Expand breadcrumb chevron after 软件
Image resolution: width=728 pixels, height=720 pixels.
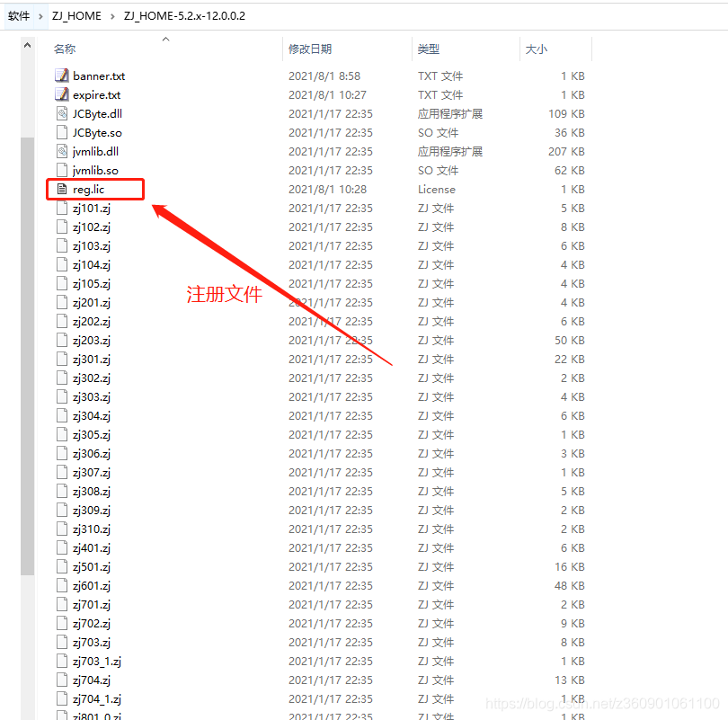point(40,17)
